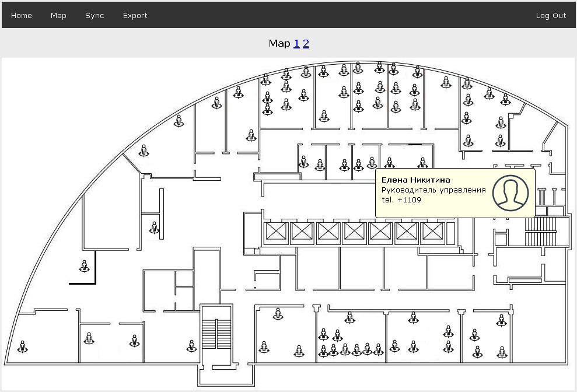The width and height of the screenshot is (577, 392).
Task: Select the person icon in the bottom-left corner room
Action: [x=23, y=346]
